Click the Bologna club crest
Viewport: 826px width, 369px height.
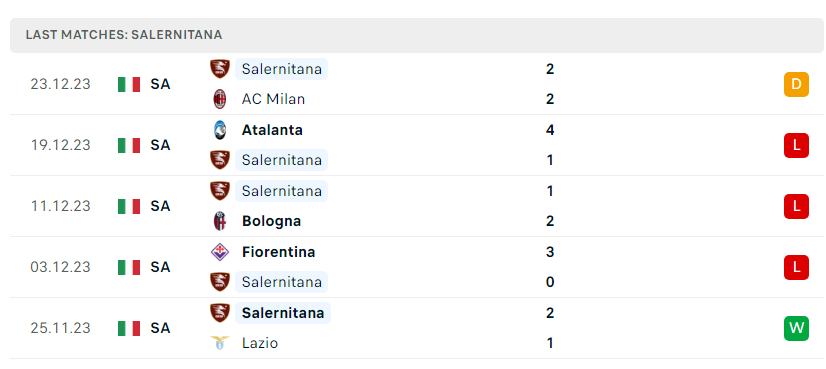[220, 221]
